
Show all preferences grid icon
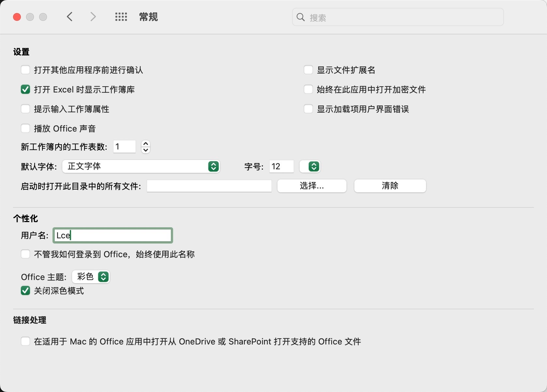[x=121, y=17]
